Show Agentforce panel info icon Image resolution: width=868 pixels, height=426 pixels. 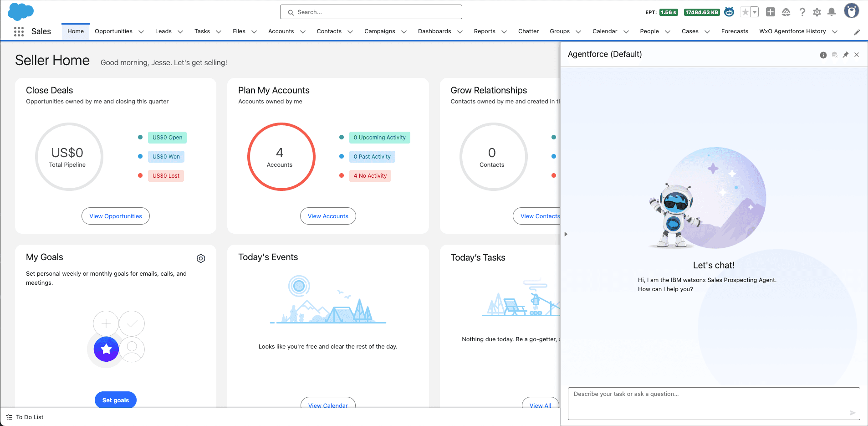pos(823,55)
